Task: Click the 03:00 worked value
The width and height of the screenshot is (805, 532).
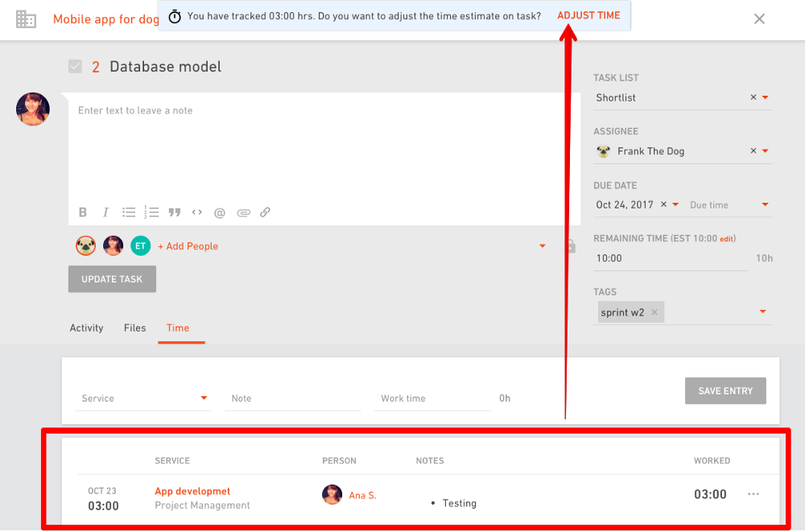Action: pos(710,494)
